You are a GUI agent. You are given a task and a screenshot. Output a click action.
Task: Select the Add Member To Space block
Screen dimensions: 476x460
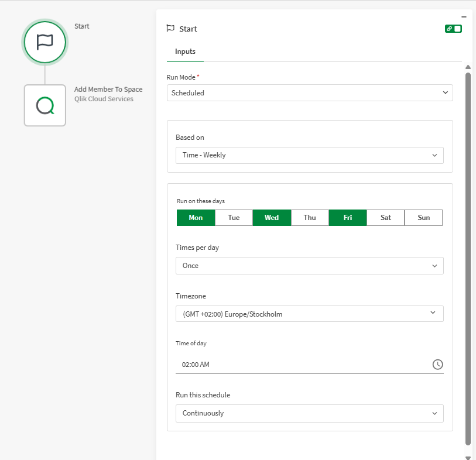(x=45, y=105)
